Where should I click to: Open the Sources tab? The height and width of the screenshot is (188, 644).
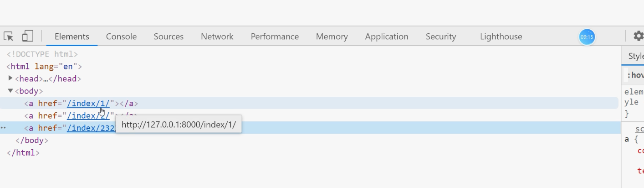click(x=169, y=37)
